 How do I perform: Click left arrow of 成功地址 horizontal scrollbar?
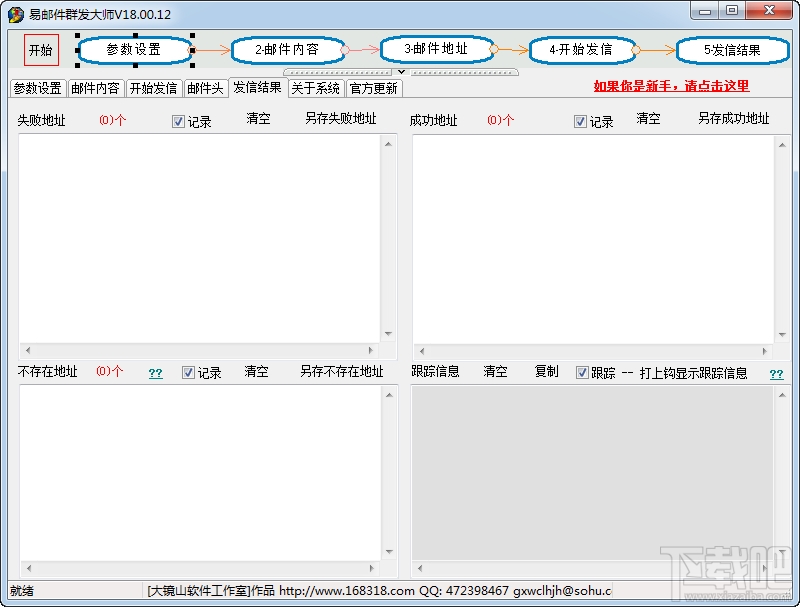click(422, 351)
